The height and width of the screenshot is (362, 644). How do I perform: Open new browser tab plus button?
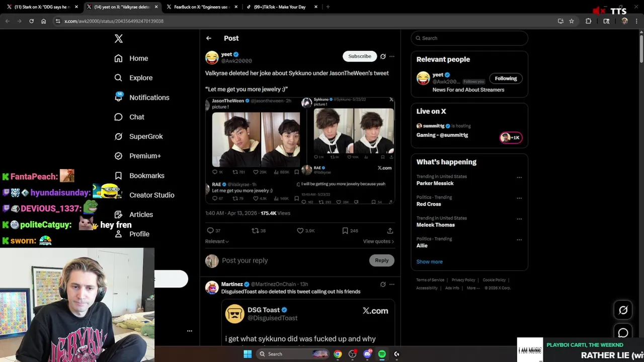coord(328,7)
